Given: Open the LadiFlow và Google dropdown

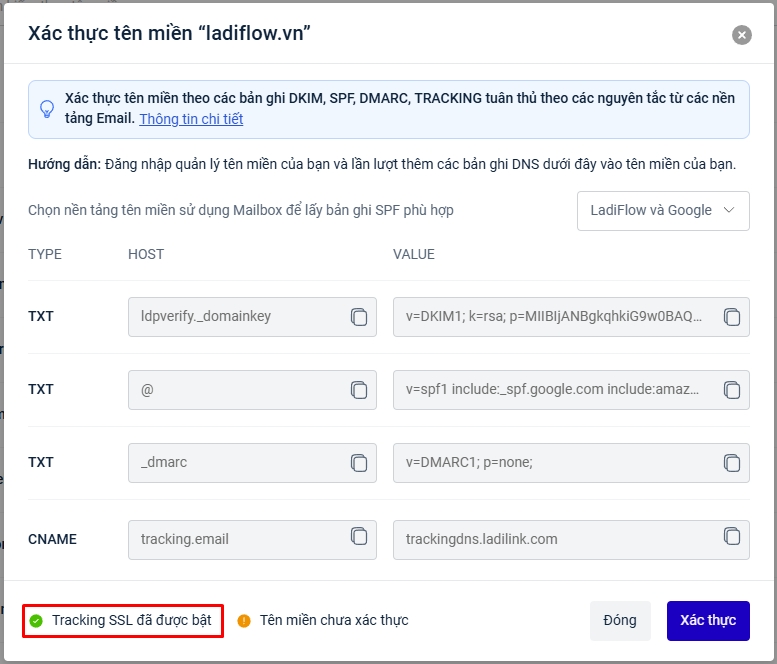Looking at the screenshot, I should point(663,211).
